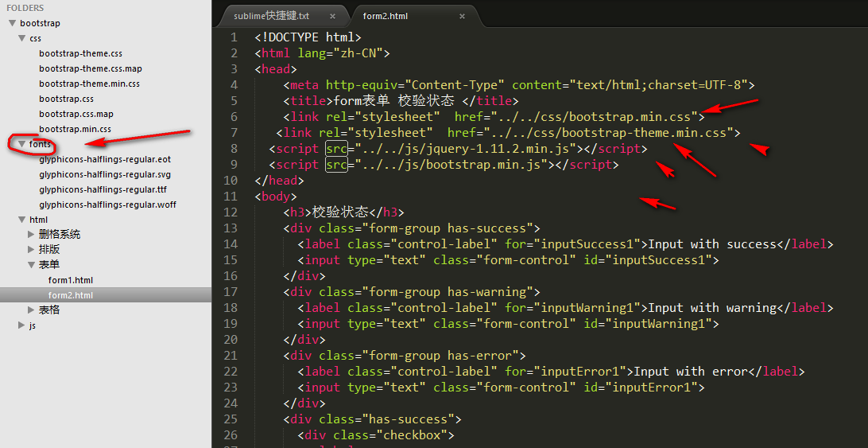Screen dimensions: 868x448
Task: Open glyphicons-halflings-regular.eot file
Action: (x=105, y=159)
